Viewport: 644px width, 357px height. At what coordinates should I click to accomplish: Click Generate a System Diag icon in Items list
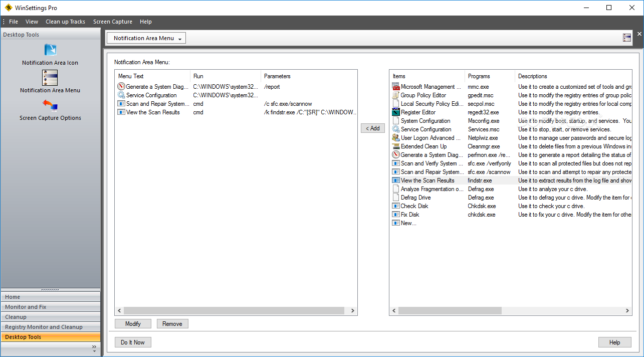pos(396,155)
